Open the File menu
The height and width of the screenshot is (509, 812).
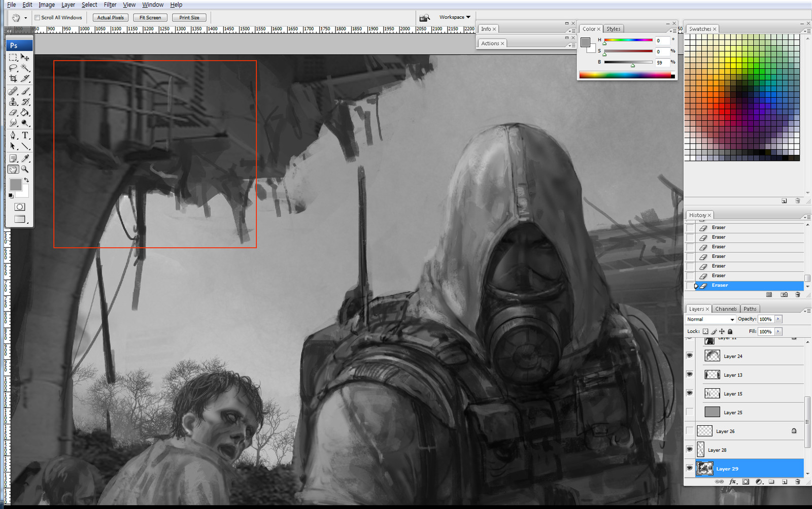(x=11, y=5)
